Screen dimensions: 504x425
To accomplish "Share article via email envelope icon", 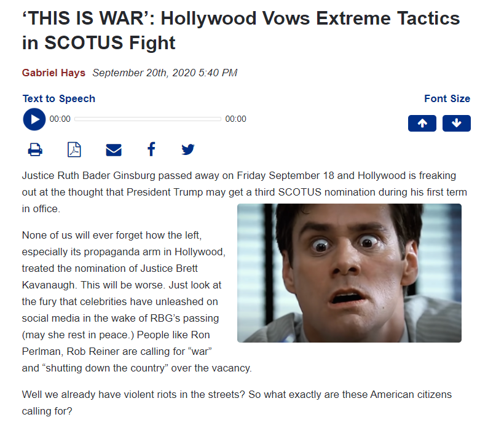I will (x=114, y=150).
